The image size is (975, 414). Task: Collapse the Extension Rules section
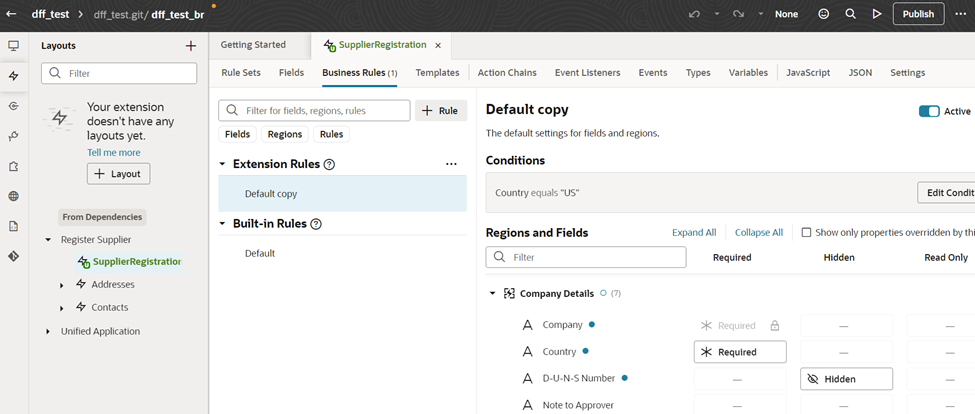[223, 165]
